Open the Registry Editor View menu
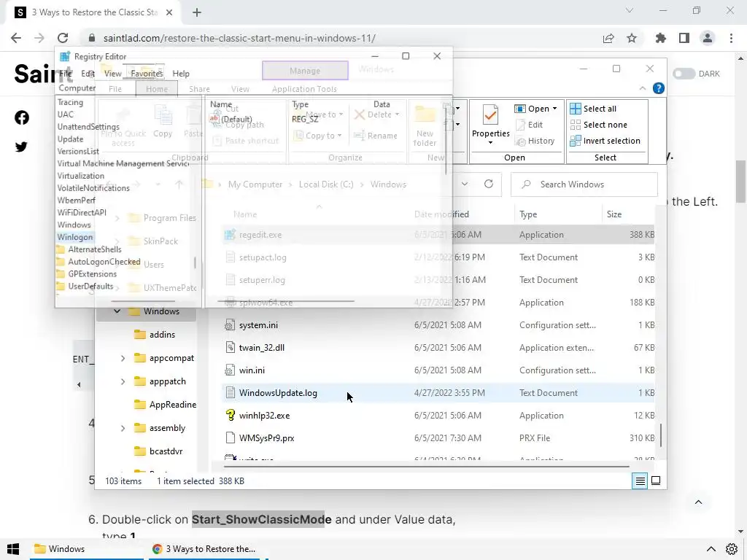The width and height of the screenshot is (747, 560). click(113, 74)
